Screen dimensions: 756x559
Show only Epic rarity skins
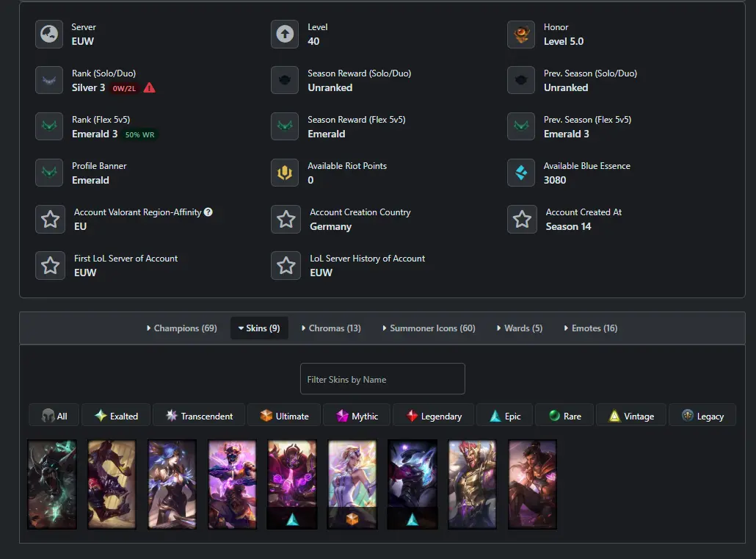505,416
